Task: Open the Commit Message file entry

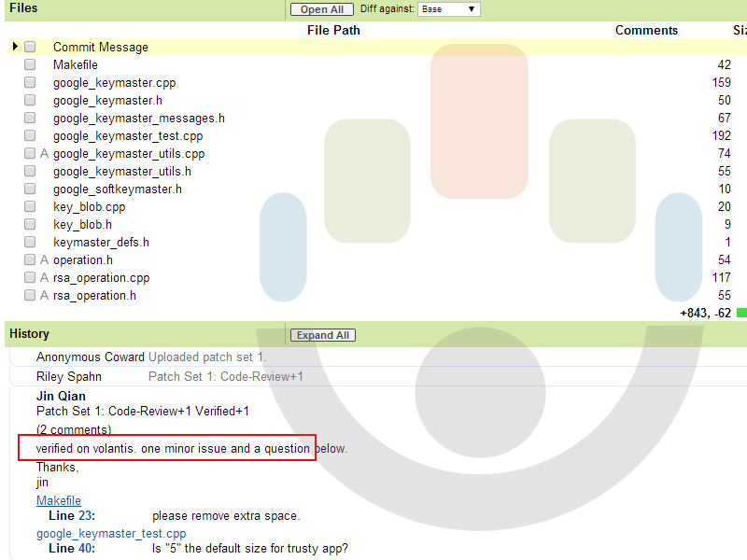Action: tap(101, 48)
